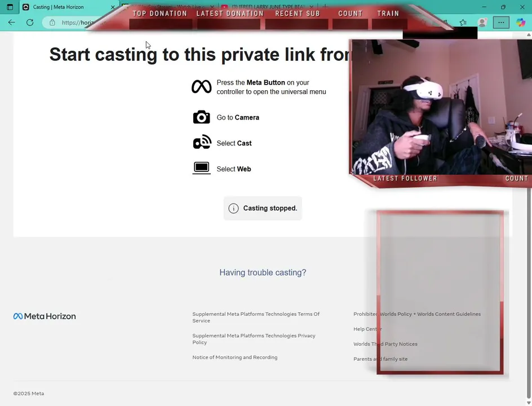Click the TRAIN overlay label
This screenshot has width=532, height=406.
click(x=388, y=14)
